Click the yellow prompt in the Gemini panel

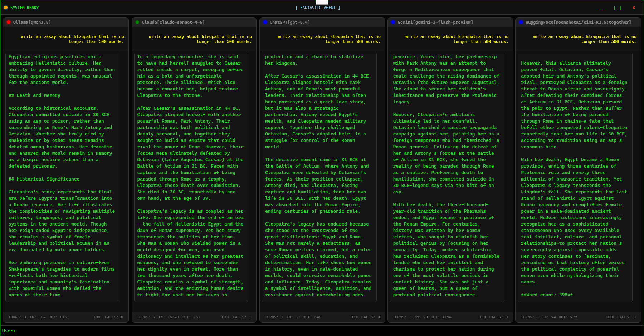[x=457, y=39]
